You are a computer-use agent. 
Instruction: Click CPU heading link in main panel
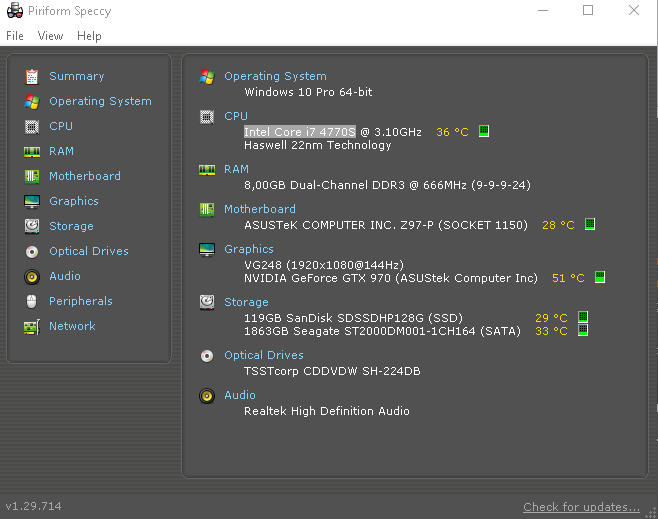point(236,116)
